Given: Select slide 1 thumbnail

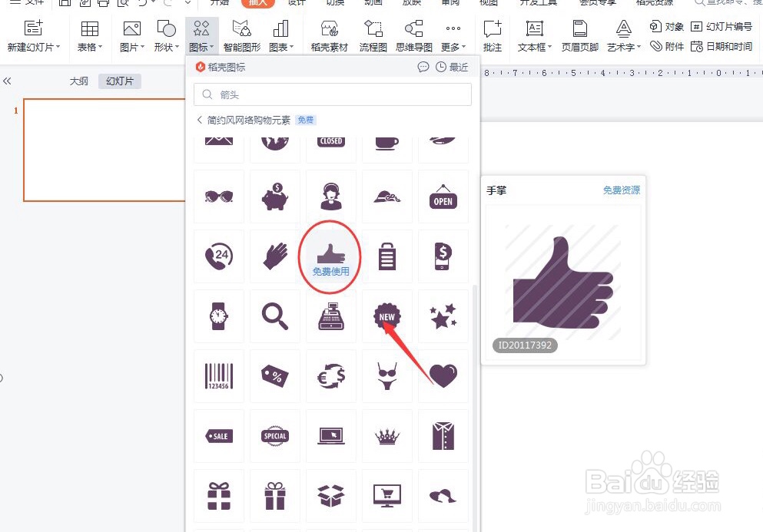Looking at the screenshot, I should tap(104, 150).
